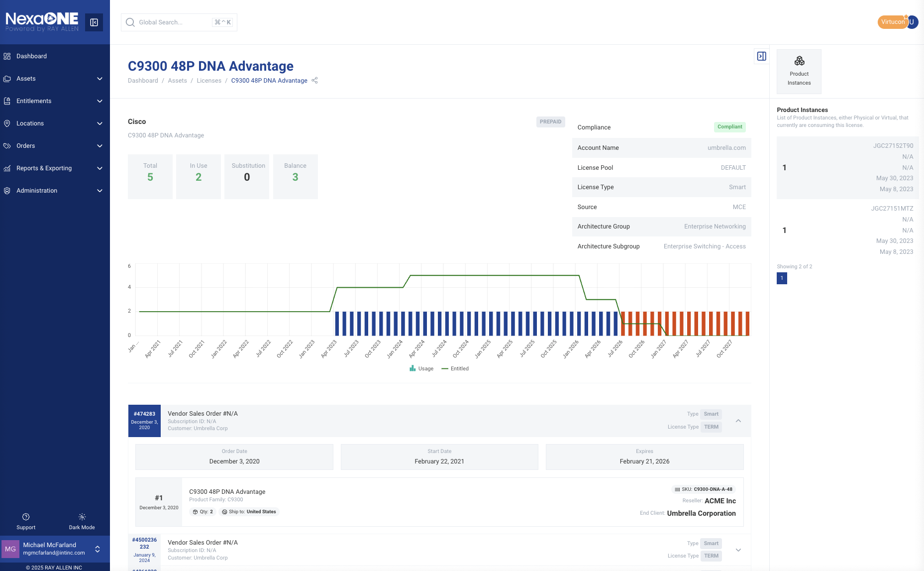Screen dimensions: 924x571
Task: Collapse order #474283 details
Action: coord(738,421)
